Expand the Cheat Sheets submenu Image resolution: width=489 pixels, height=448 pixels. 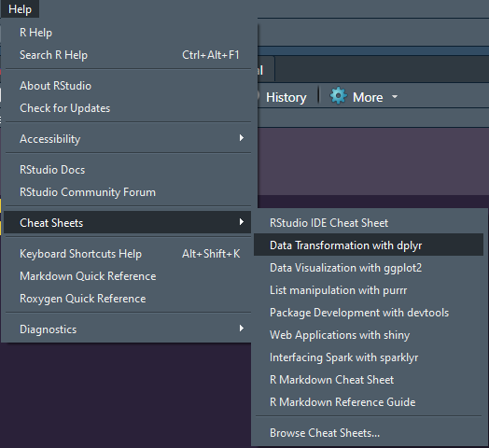128,223
